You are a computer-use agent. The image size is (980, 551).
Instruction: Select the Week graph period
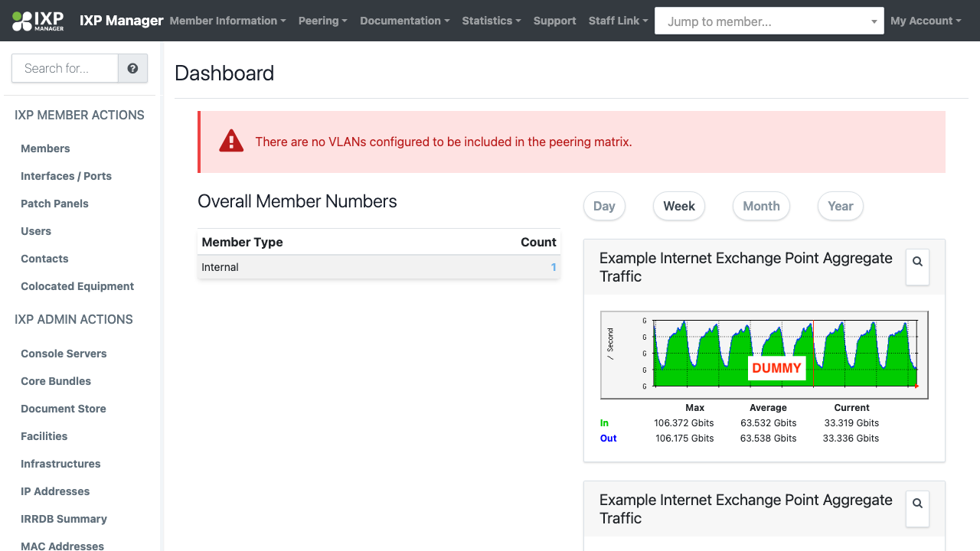(x=679, y=206)
